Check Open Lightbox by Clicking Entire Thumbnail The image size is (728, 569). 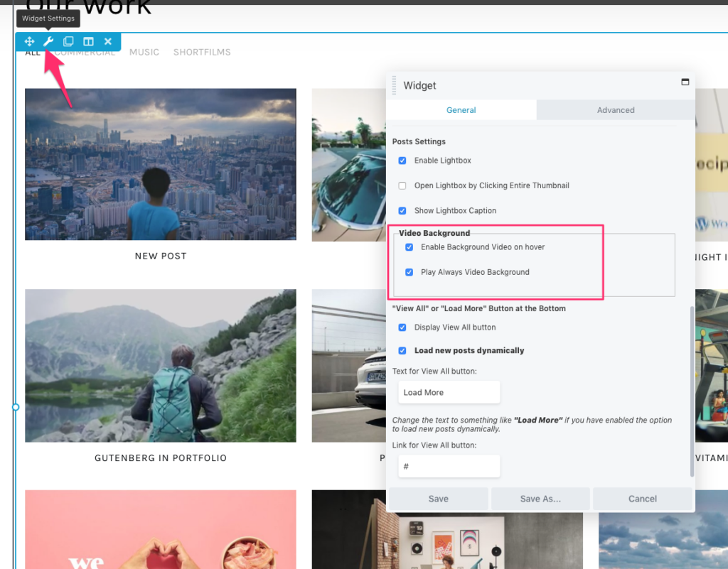tap(402, 185)
